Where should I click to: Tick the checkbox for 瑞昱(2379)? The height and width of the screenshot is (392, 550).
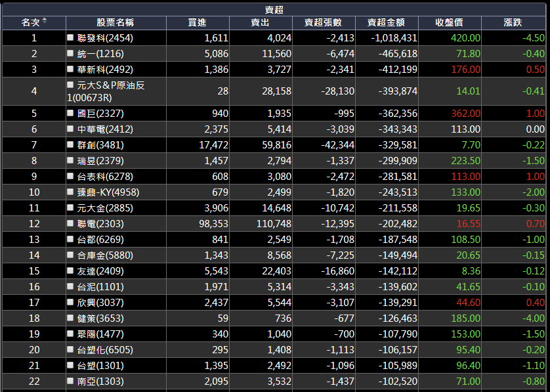(70, 160)
